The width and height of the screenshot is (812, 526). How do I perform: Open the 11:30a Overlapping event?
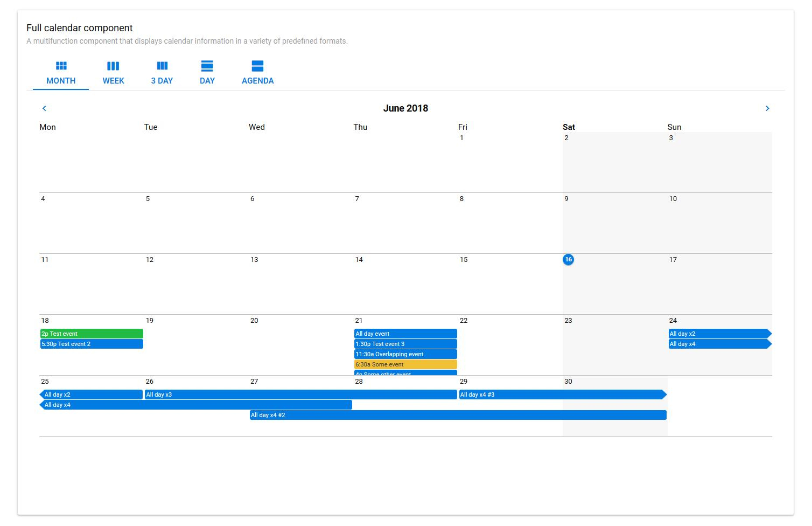click(x=405, y=354)
